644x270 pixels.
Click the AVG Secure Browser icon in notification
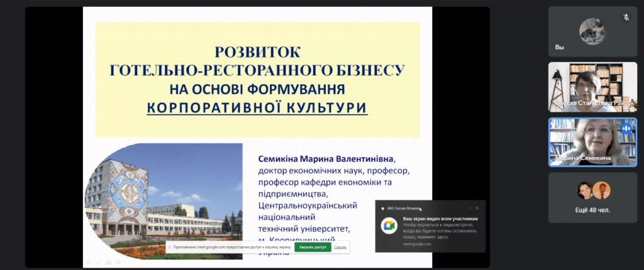pyautogui.click(x=383, y=208)
